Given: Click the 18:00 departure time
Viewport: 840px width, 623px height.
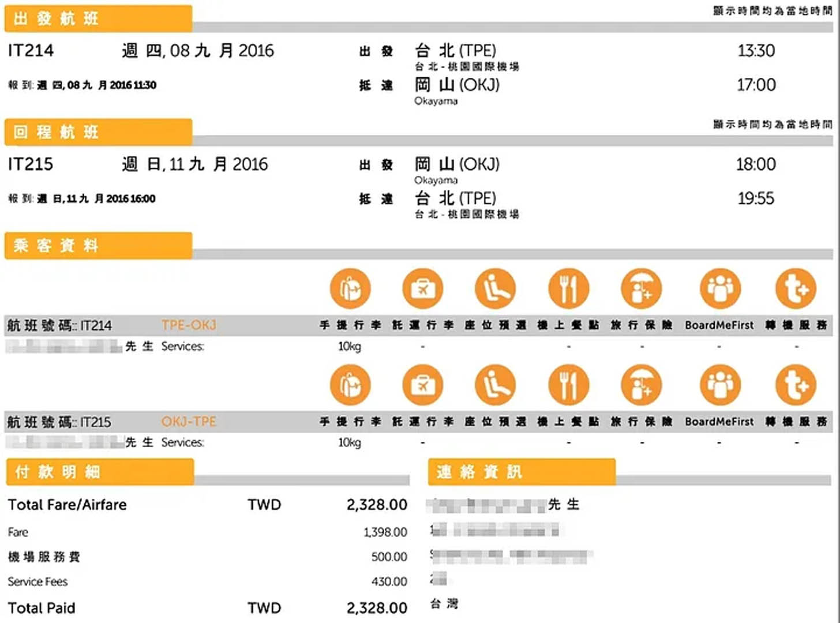Looking at the screenshot, I should click(x=756, y=164).
